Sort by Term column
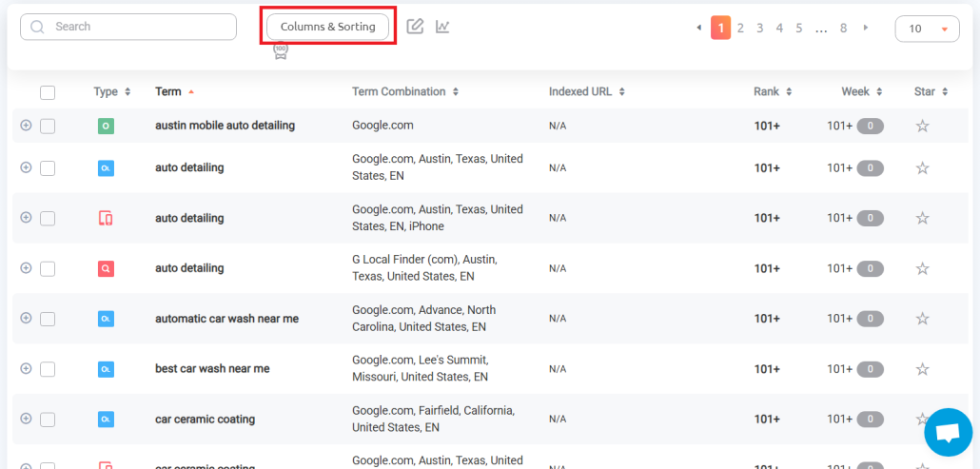 tap(174, 91)
